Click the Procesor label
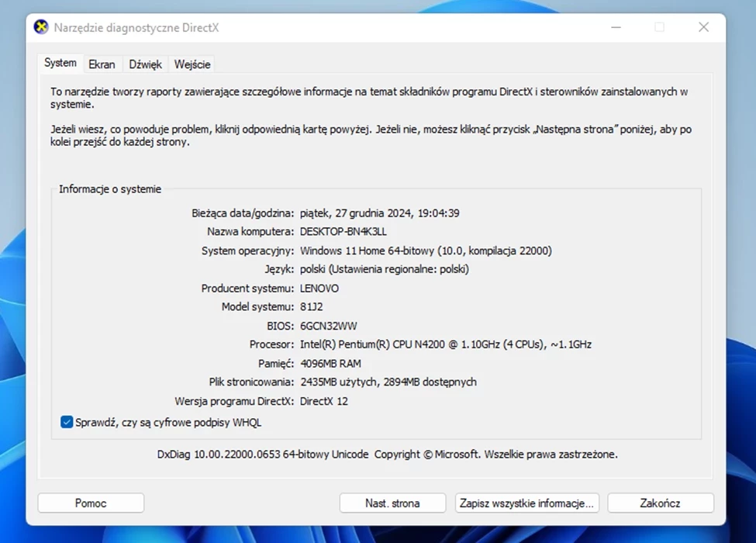The image size is (756, 543). tap(271, 344)
